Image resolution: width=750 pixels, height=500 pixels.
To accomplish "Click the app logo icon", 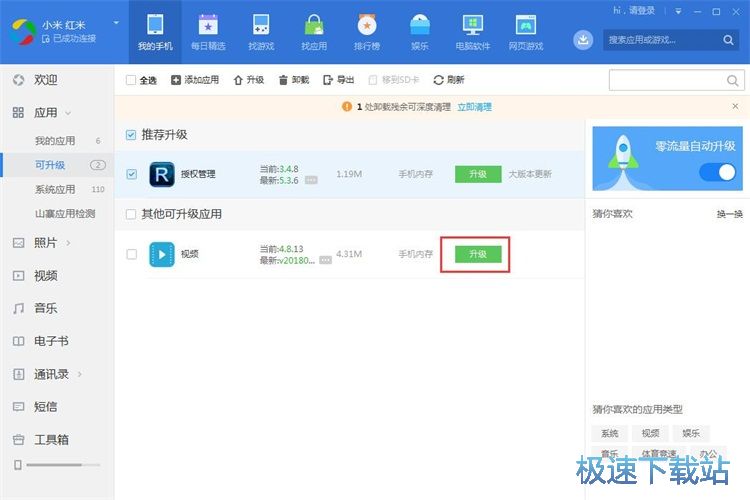I will 23,32.
